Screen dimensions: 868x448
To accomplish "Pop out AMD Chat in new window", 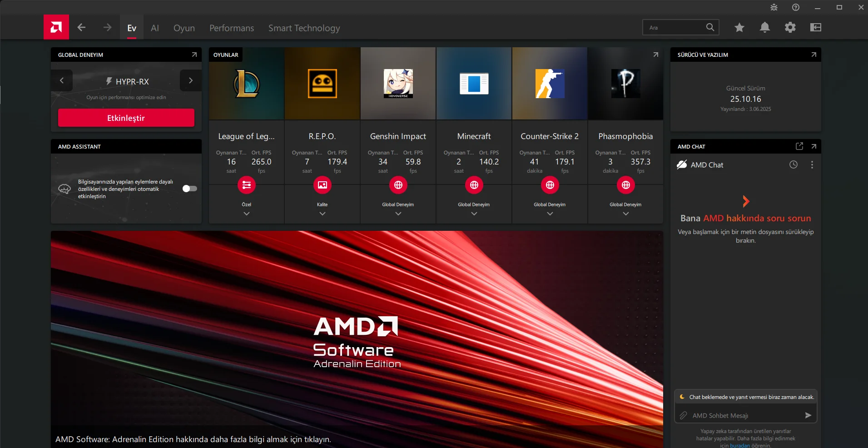I will coord(799,146).
